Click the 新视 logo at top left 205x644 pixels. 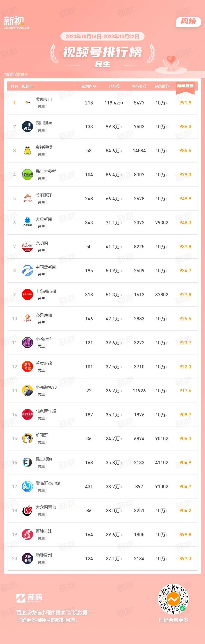tap(16, 23)
